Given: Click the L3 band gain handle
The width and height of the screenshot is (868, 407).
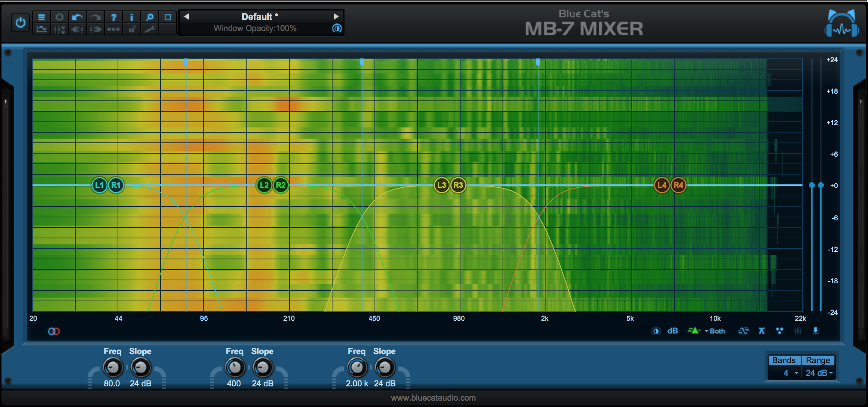Looking at the screenshot, I should 441,185.
